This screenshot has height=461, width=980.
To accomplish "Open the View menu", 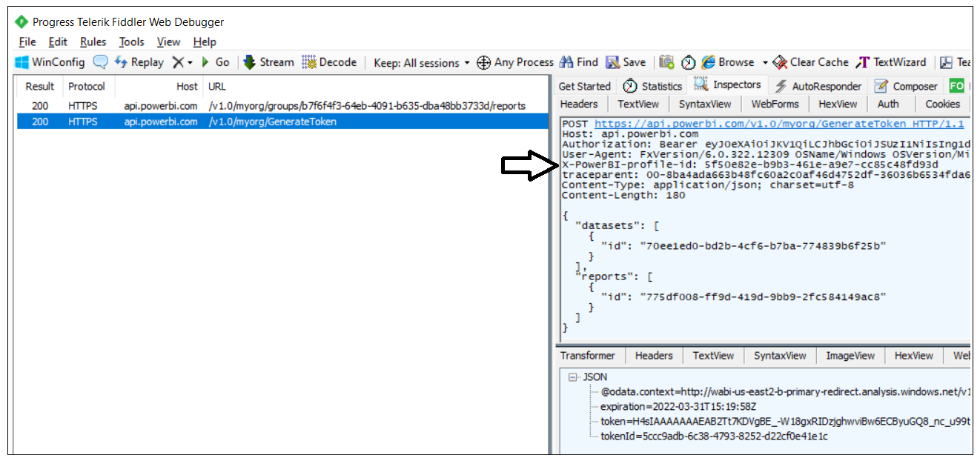I will click(168, 42).
